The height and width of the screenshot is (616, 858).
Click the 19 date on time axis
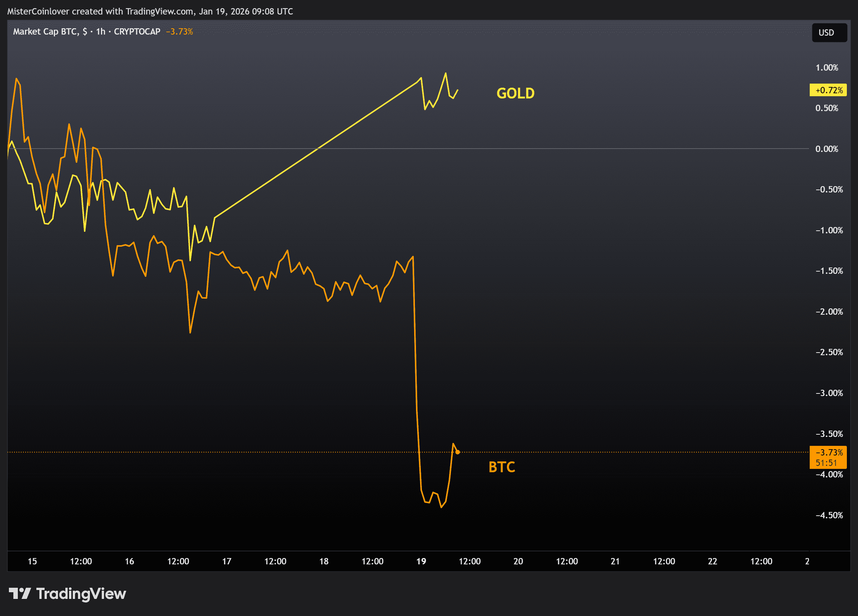(x=421, y=561)
